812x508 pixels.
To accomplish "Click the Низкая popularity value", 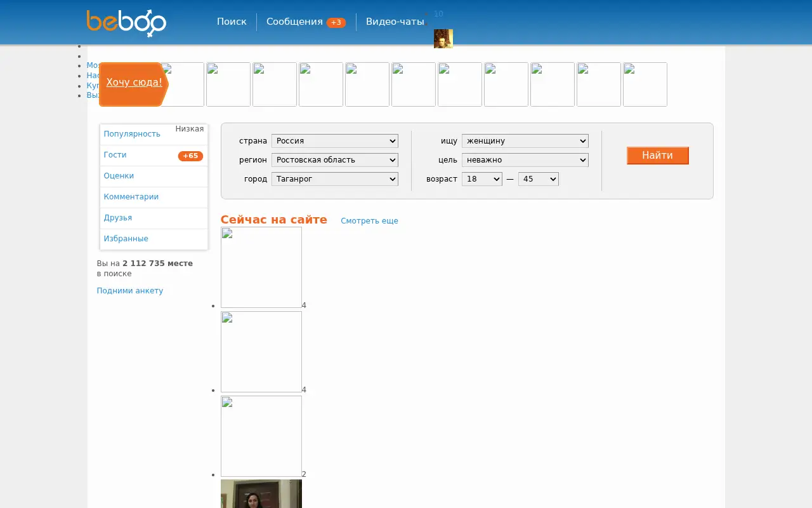I will [190, 129].
